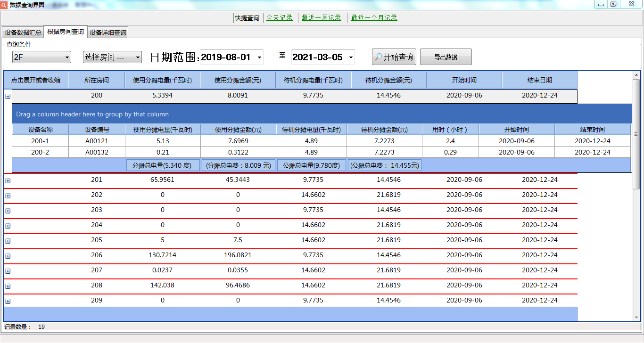Click the 分摊总电量(5.340 度) summary
The width and height of the screenshot is (644, 343).
(163, 165)
